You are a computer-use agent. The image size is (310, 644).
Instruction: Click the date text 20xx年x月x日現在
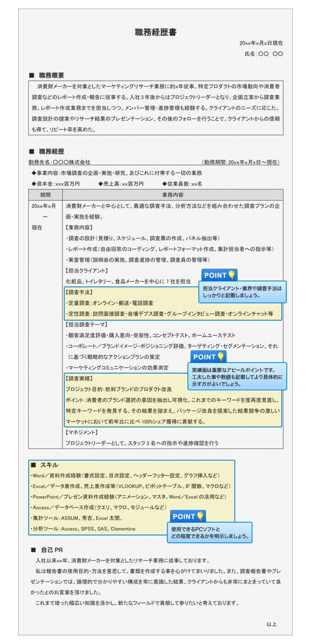(261, 43)
